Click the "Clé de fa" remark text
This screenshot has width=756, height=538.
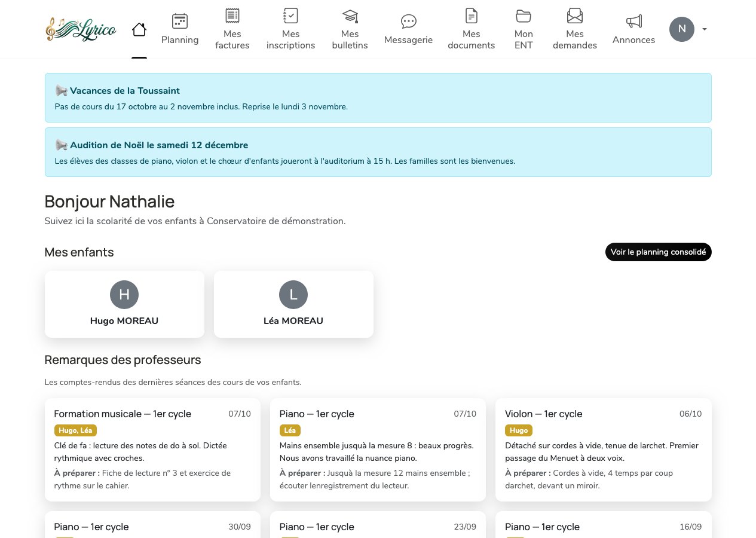(x=140, y=452)
